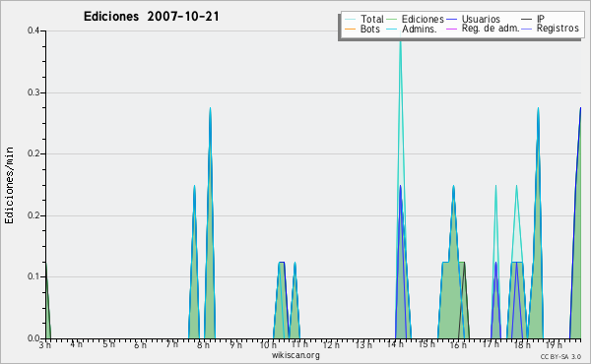Select the "Admins." legend label
591x364 pixels.
point(420,29)
